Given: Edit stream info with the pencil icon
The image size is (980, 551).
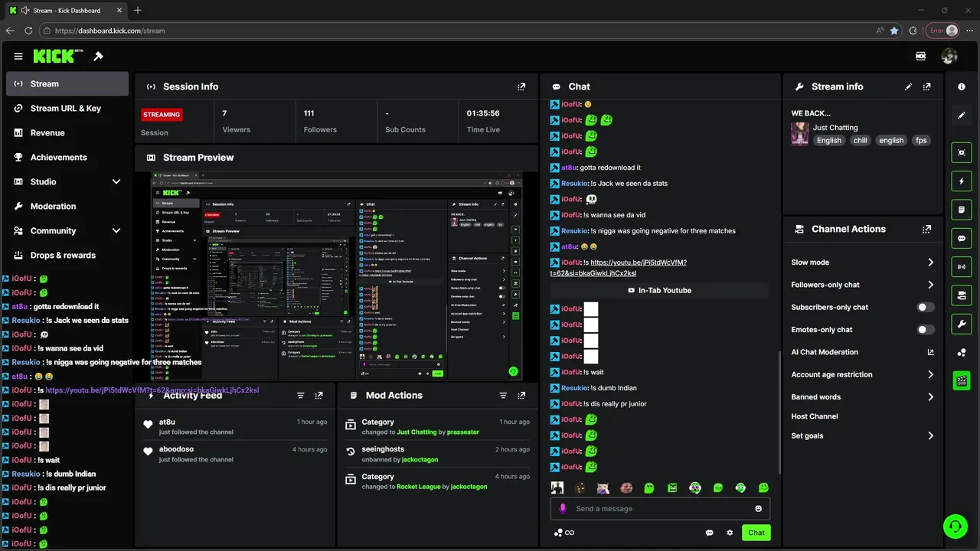Looking at the screenshot, I should point(909,86).
